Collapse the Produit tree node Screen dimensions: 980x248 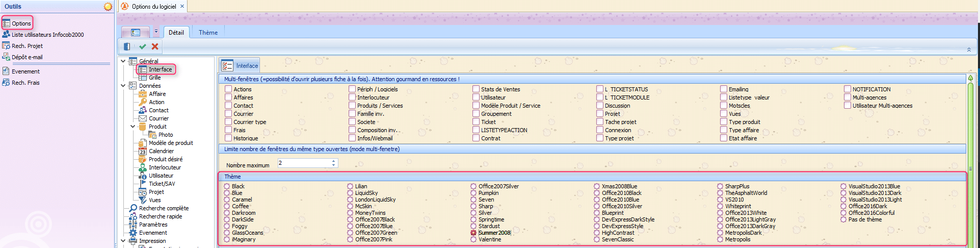pos(133,127)
